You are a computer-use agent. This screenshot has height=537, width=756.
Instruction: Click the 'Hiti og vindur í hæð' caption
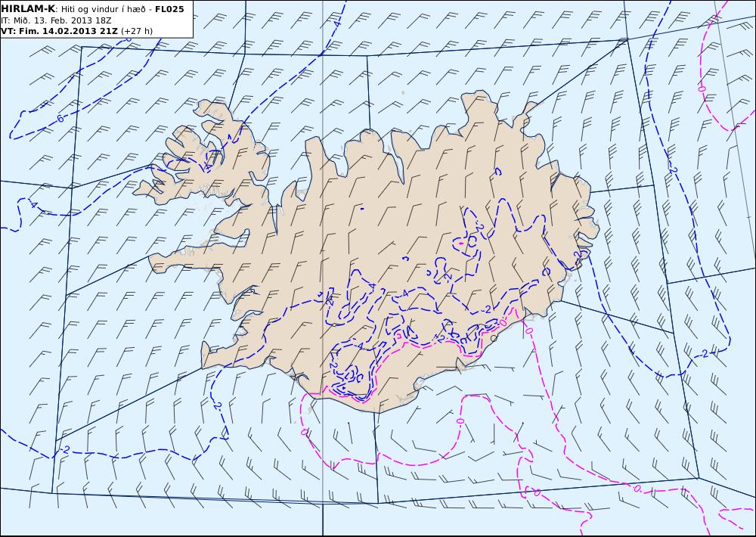[x=103, y=9]
